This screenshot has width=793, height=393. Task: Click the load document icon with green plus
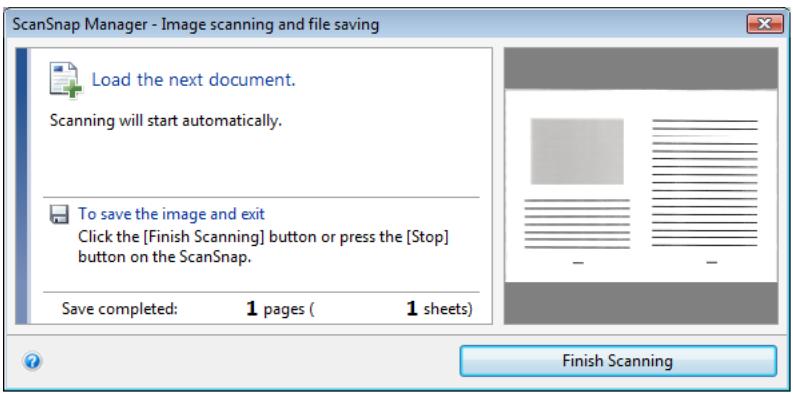point(66,80)
